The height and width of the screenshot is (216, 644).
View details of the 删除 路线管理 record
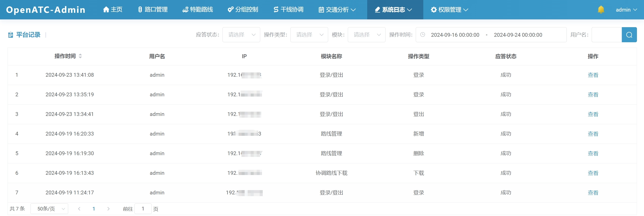point(593,153)
